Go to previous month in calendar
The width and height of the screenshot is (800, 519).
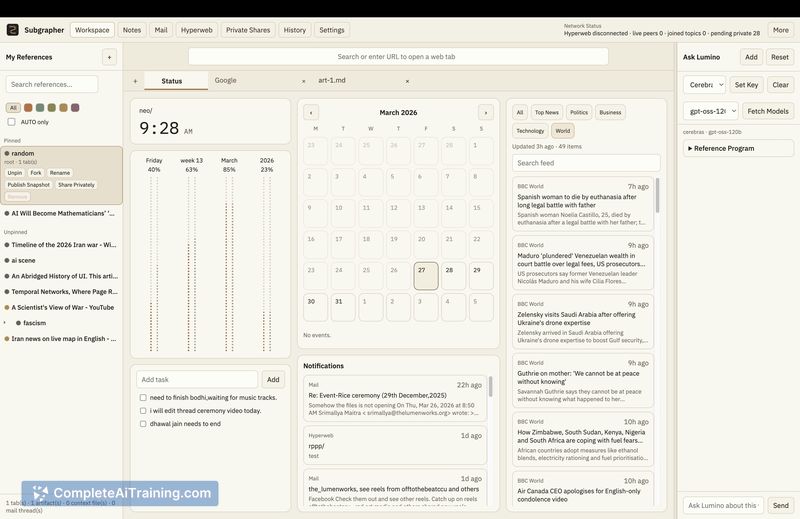[x=311, y=112]
